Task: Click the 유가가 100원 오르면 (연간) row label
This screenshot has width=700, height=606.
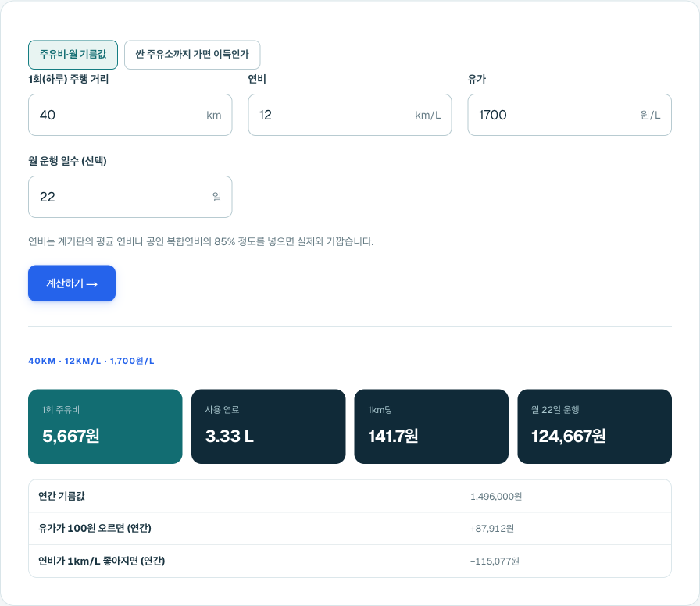Action: click(x=95, y=529)
